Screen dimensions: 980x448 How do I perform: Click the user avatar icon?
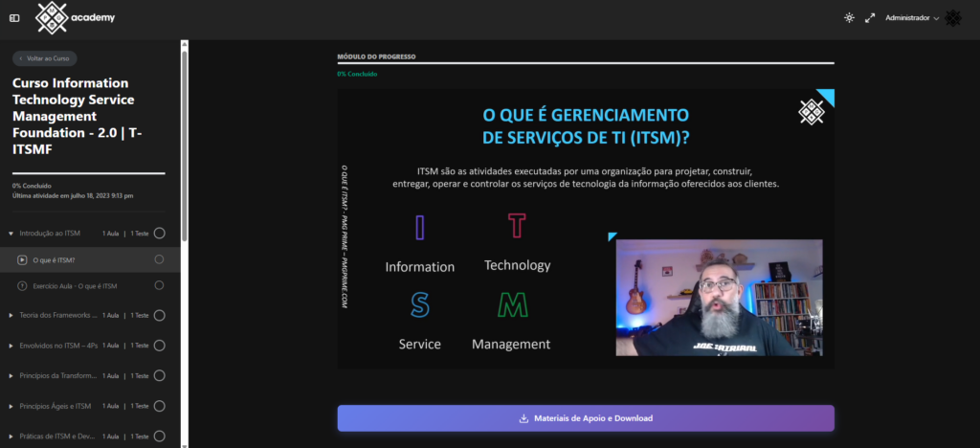click(953, 17)
